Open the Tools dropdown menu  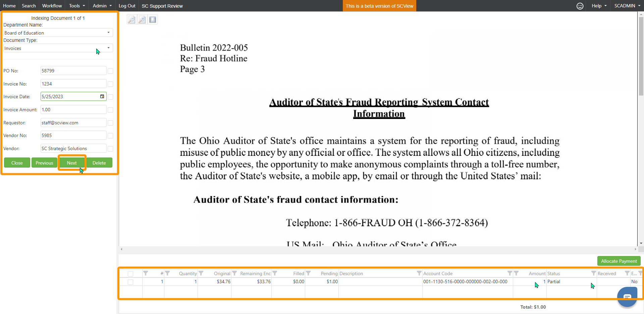pos(77,6)
